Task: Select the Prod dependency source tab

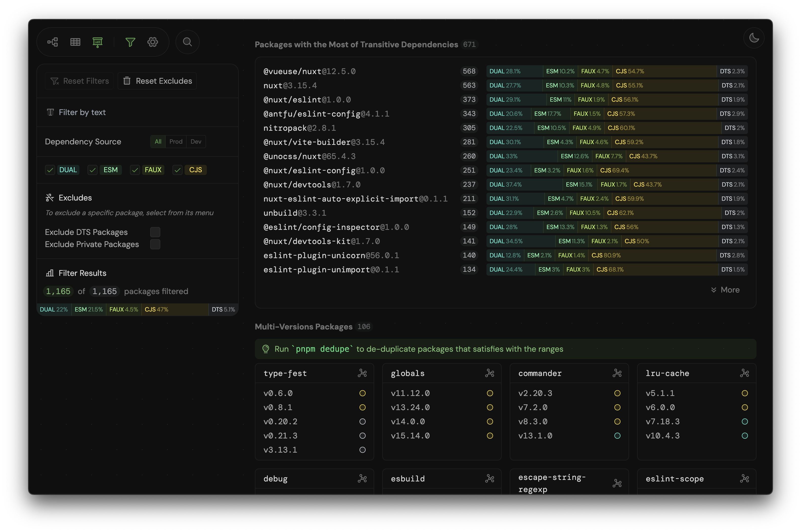Action: (x=176, y=142)
